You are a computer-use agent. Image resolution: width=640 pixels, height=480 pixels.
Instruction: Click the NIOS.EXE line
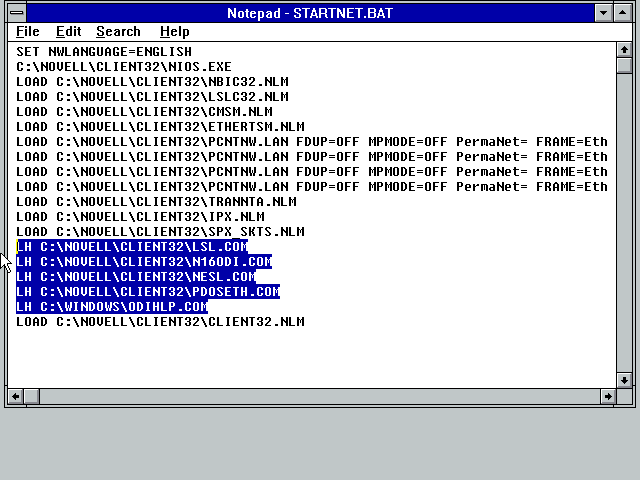[124, 67]
